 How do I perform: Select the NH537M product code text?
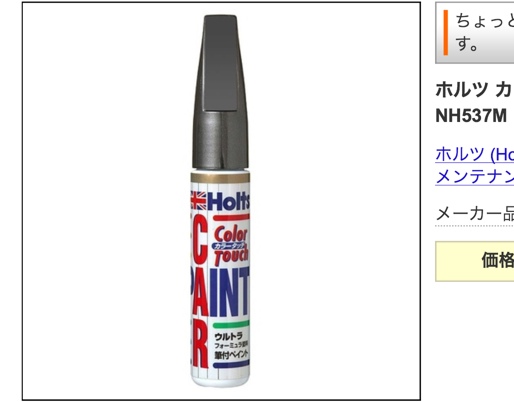[x=471, y=116]
